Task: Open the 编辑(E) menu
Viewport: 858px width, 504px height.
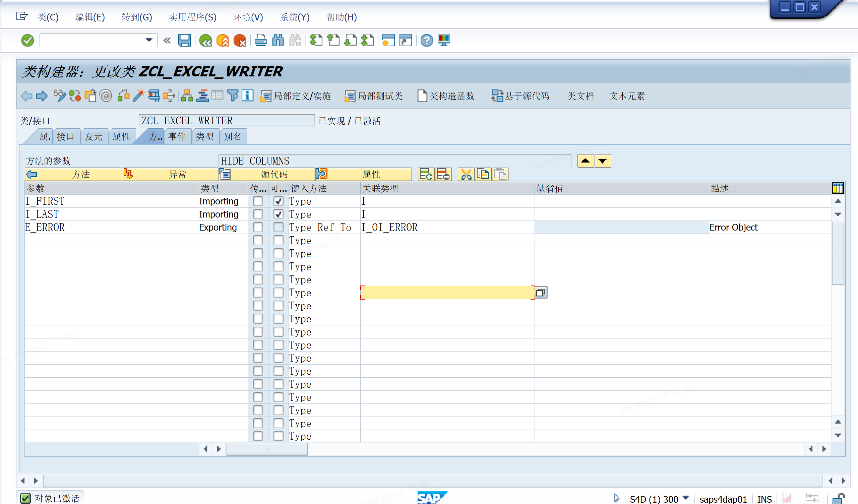Action: tap(90, 17)
